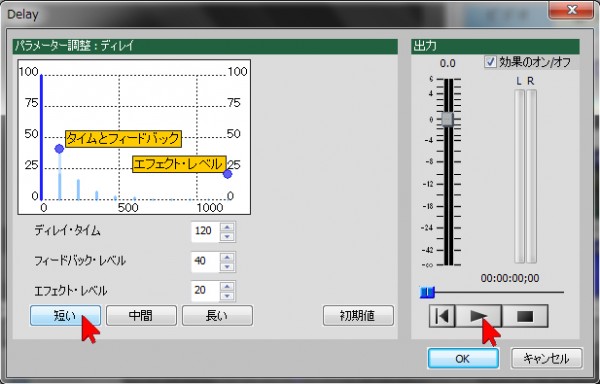Decrease ディレイ・タイム with down arrow
Image resolution: width=600 pixels, height=384 pixels.
pyautogui.click(x=227, y=236)
